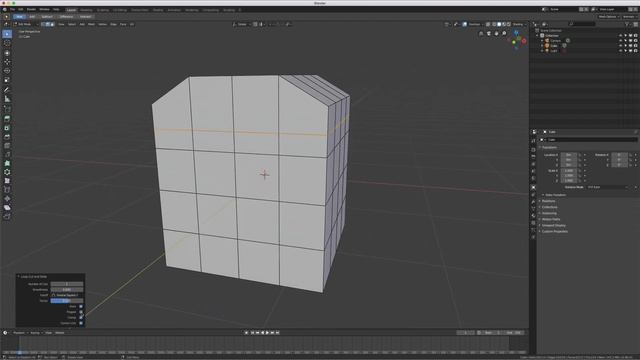
Task: Expand the Viewport Display panel
Action: pyautogui.click(x=552, y=225)
